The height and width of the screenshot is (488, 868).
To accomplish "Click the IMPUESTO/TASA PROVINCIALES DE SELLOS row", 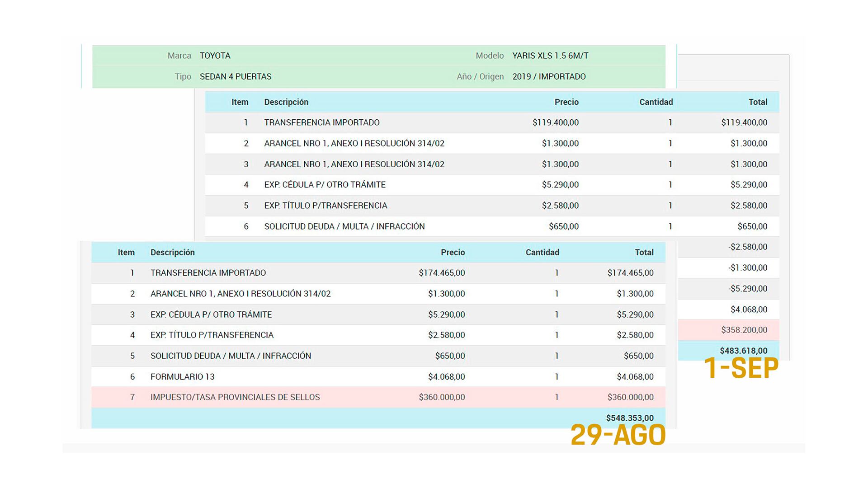I will click(x=235, y=397).
